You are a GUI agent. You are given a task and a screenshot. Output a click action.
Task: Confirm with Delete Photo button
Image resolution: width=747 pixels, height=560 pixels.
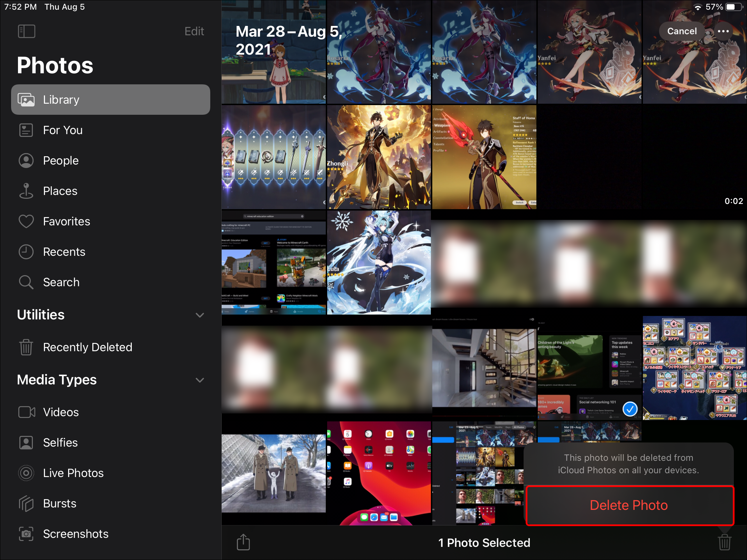tap(629, 505)
